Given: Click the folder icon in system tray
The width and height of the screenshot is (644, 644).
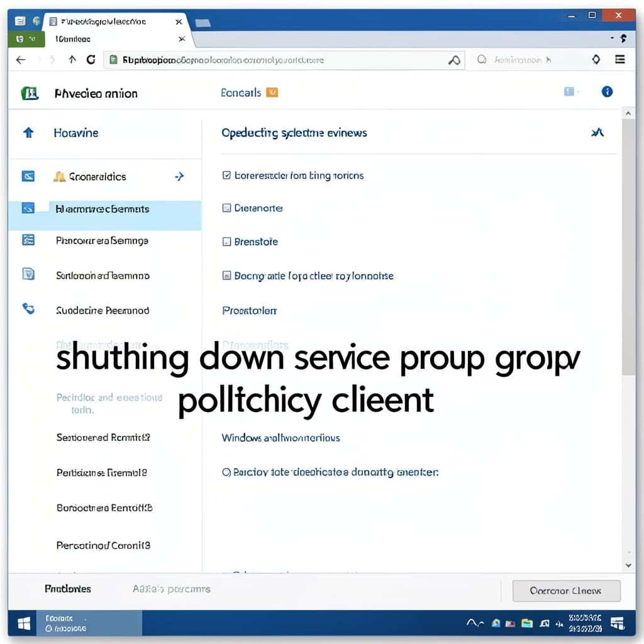Looking at the screenshot, I should coord(527,623).
